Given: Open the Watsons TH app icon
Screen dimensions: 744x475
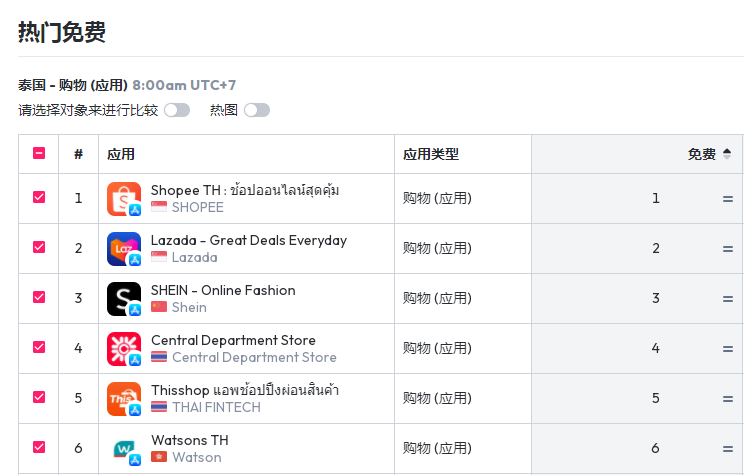Looking at the screenshot, I should pyautogui.click(x=124, y=449).
